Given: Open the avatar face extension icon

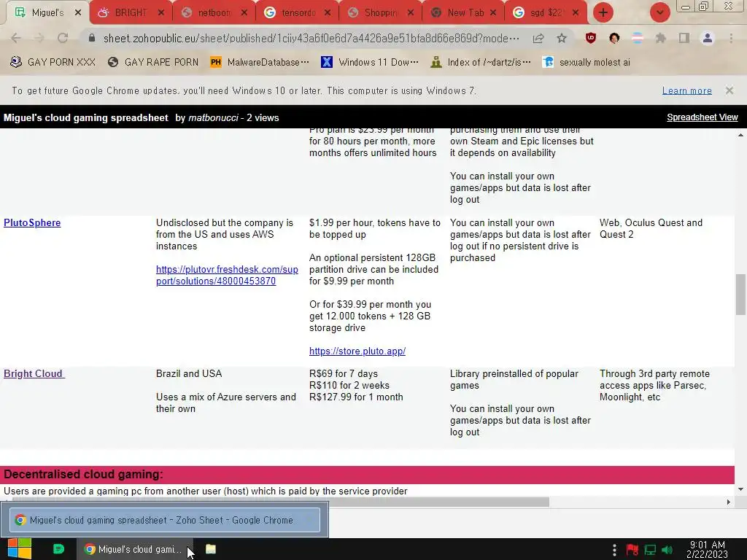Looking at the screenshot, I should (x=614, y=38).
